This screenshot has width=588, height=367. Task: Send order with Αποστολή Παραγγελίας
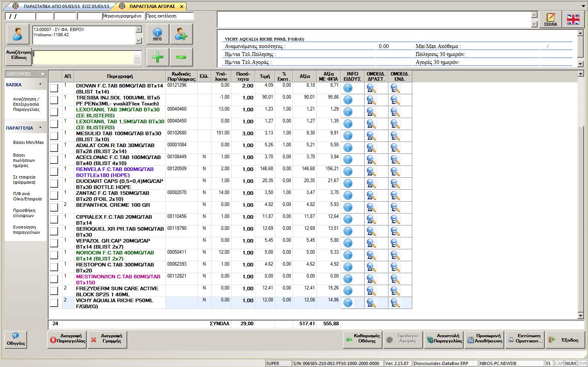pyautogui.click(x=444, y=340)
